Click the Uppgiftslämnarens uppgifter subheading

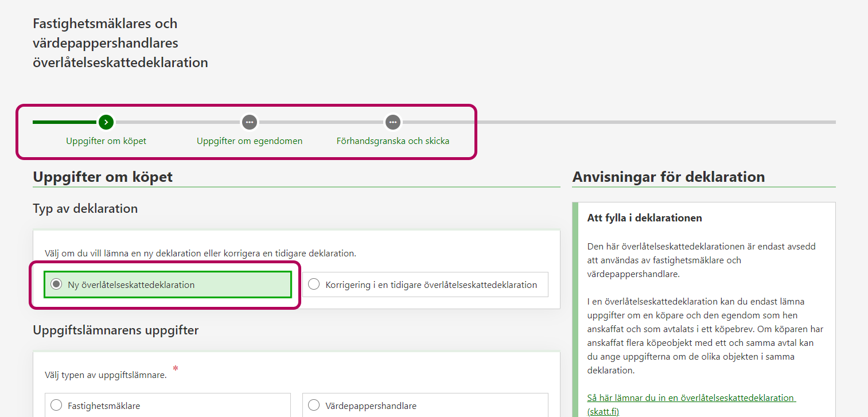115,330
